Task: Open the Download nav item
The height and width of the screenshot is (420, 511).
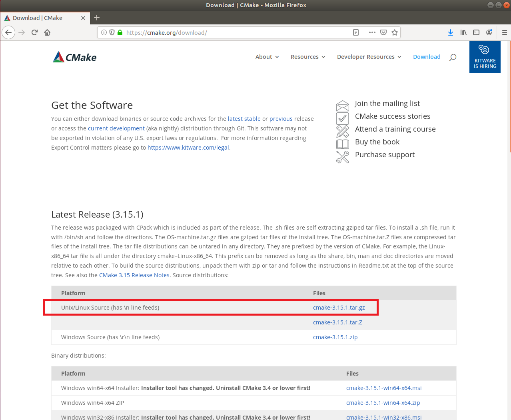Action: [427, 57]
